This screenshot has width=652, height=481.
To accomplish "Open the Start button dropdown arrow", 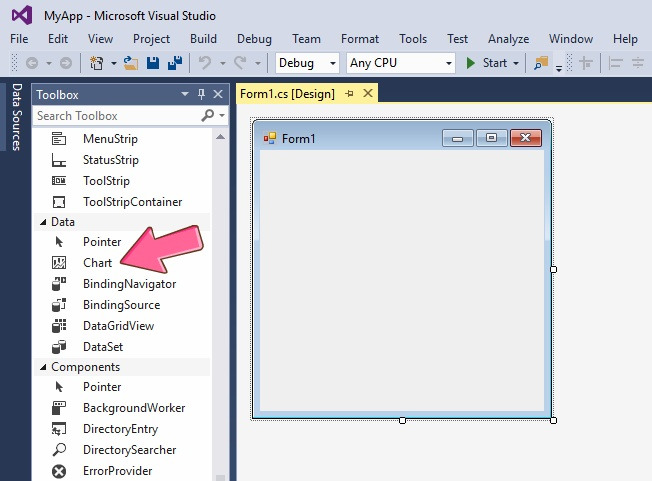I will coord(516,63).
